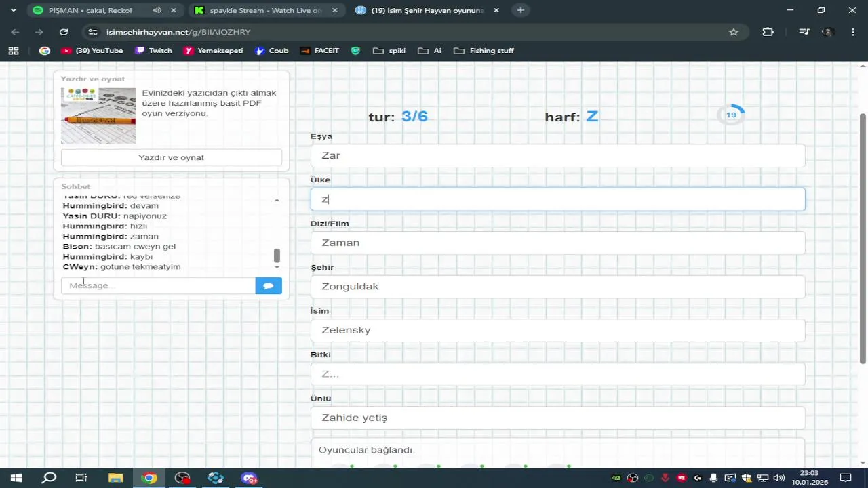The width and height of the screenshot is (868, 488).
Task: Click the Ülke answer field
Action: click(x=558, y=199)
